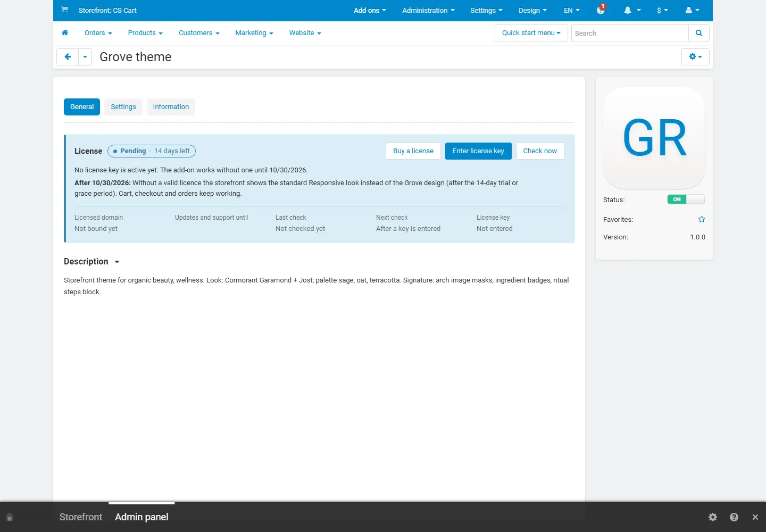766x532 pixels.
Task: Close the bottom bar panel
Action: 755,517
